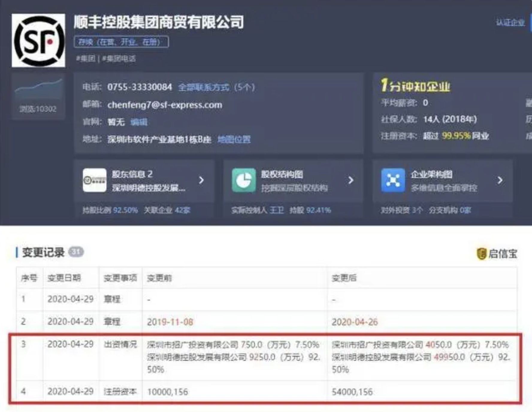This screenshot has width=532, height=412.
Task: Click the 1分钟知企业 heading
Action: click(x=415, y=86)
